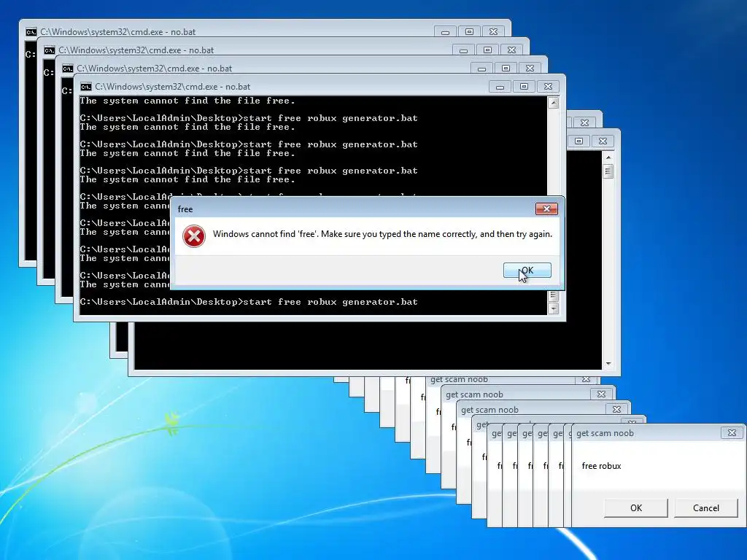This screenshot has width=747, height=560.
Task: Click scroll-up arrow of the untitled black console window
Action: 608,157
